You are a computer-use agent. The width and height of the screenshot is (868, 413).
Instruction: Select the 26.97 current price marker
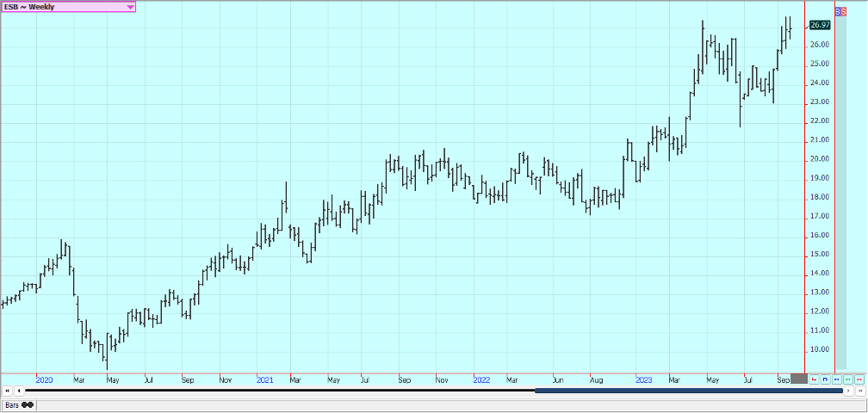coord(819,25)
